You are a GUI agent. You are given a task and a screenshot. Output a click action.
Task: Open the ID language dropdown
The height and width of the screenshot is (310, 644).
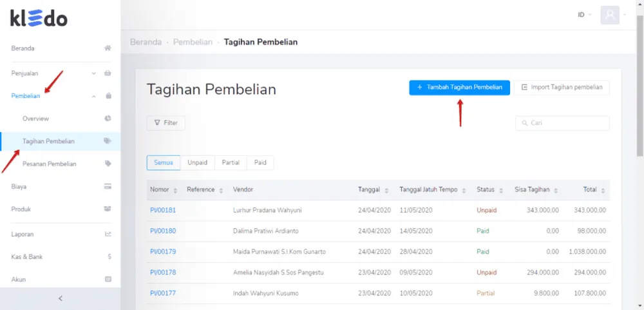pos(585,15)
